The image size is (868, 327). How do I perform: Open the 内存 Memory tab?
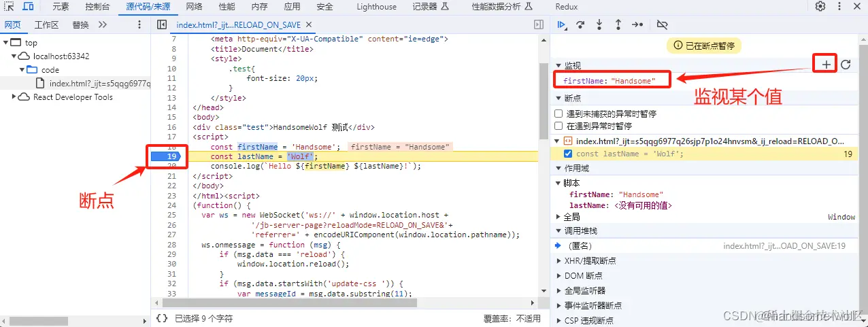(x=259, y=7)
